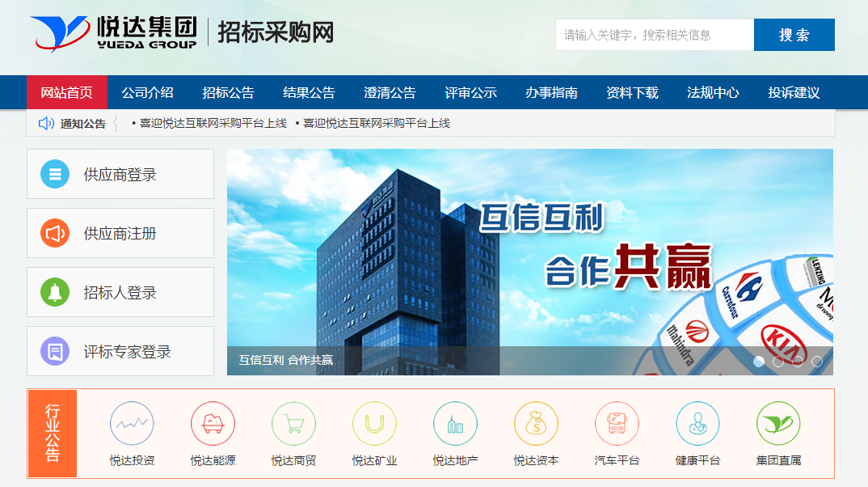Open 评标专家登录 expert login entry
The width and height of the screenshot is (868, 487).
(120, 351)
